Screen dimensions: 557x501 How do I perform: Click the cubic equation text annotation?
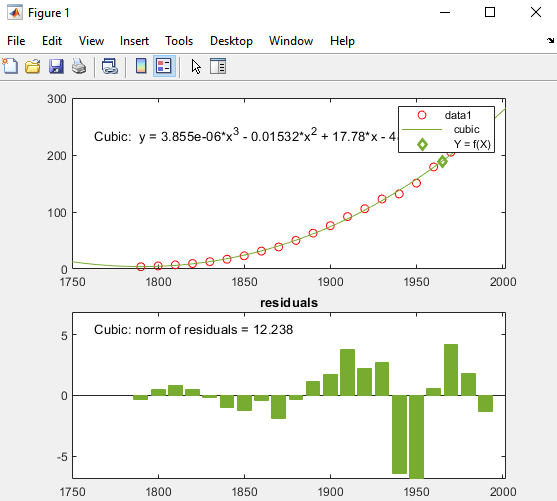246,136
